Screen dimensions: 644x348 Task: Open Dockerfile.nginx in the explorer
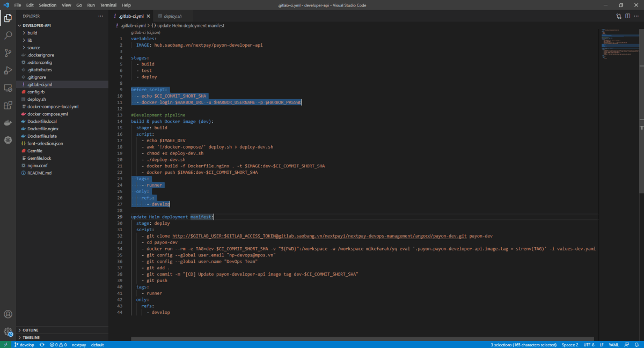tap(43, 129)
